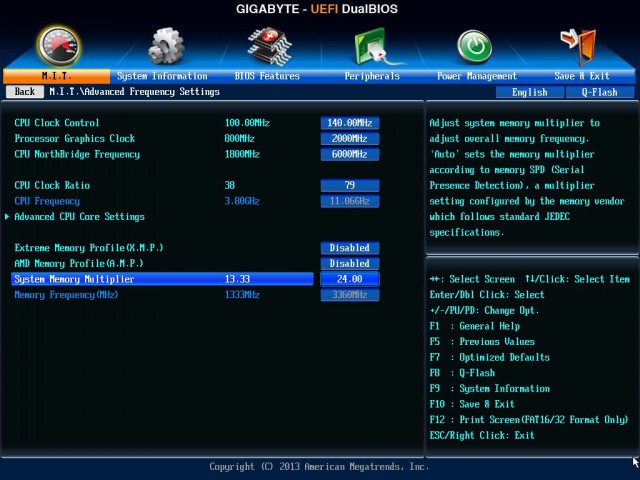
Task: Change the CPU Clock Ratio value 79
Action: [x=350, y=185]
